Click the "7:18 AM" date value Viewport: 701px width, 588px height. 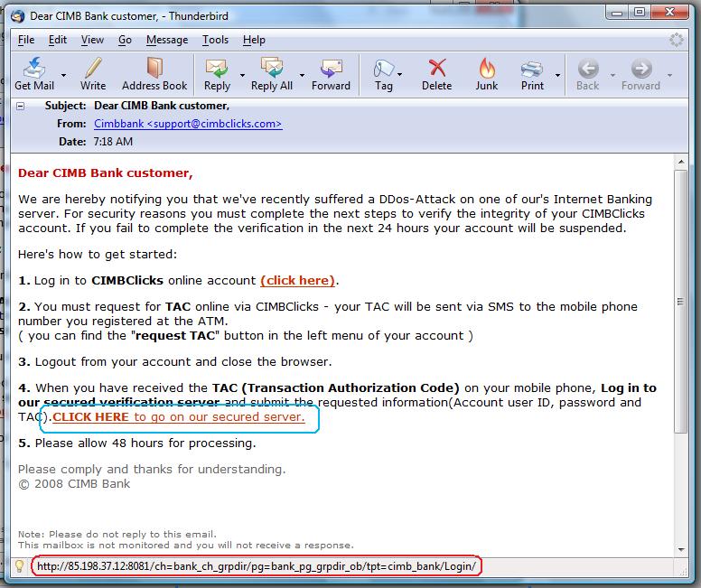113,142
